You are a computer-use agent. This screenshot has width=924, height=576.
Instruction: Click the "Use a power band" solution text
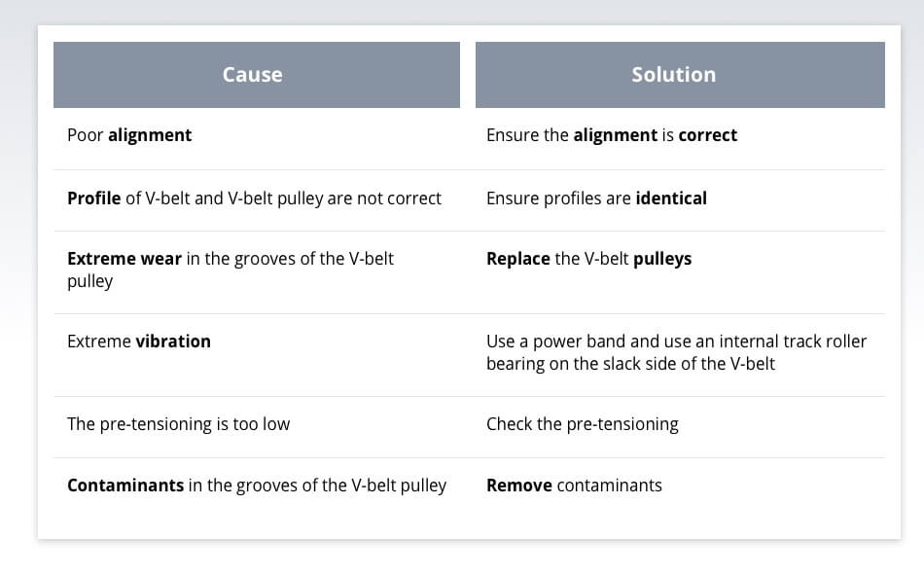point(676,352)
